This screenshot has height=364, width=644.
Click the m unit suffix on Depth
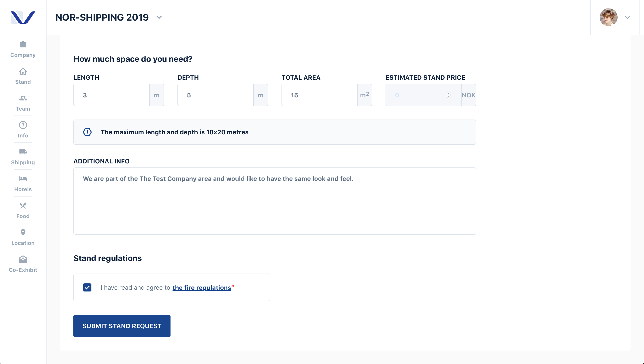coord(260,95)
